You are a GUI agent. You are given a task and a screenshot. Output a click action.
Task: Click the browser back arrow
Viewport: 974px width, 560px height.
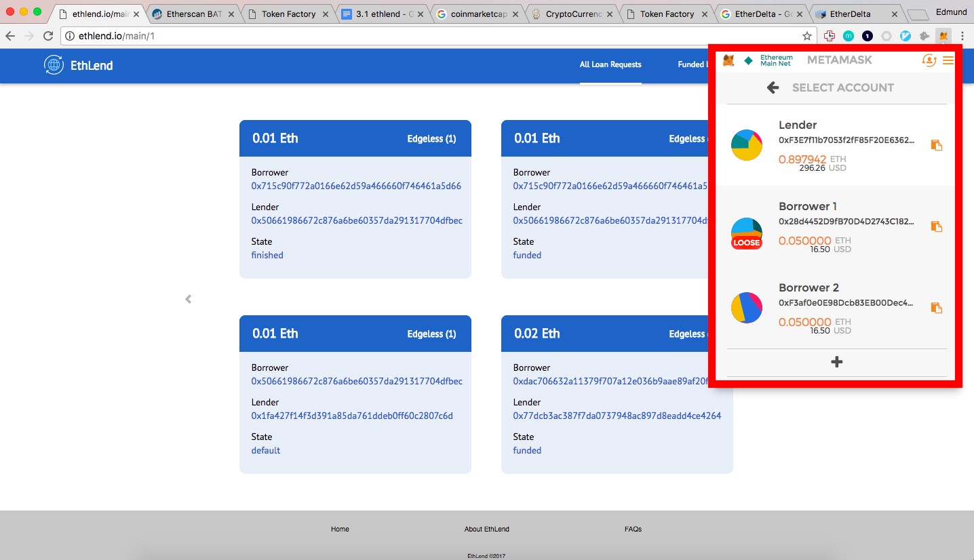click(10, 36)
